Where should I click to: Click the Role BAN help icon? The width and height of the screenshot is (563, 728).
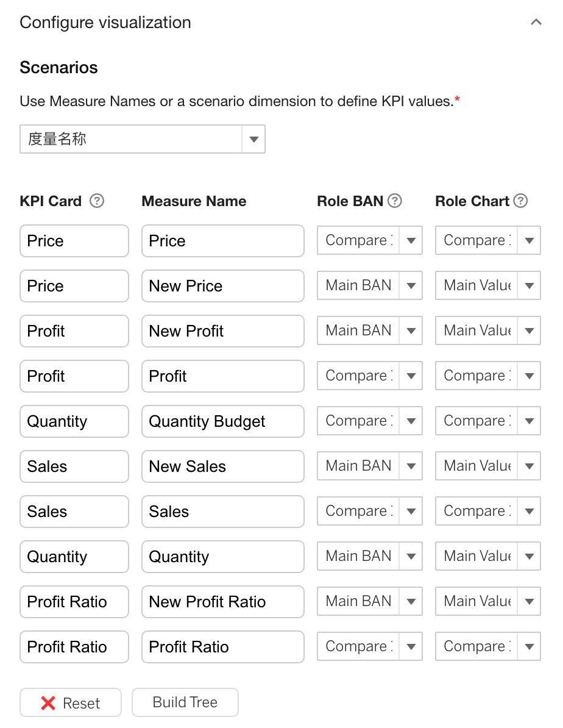[394, 201]
